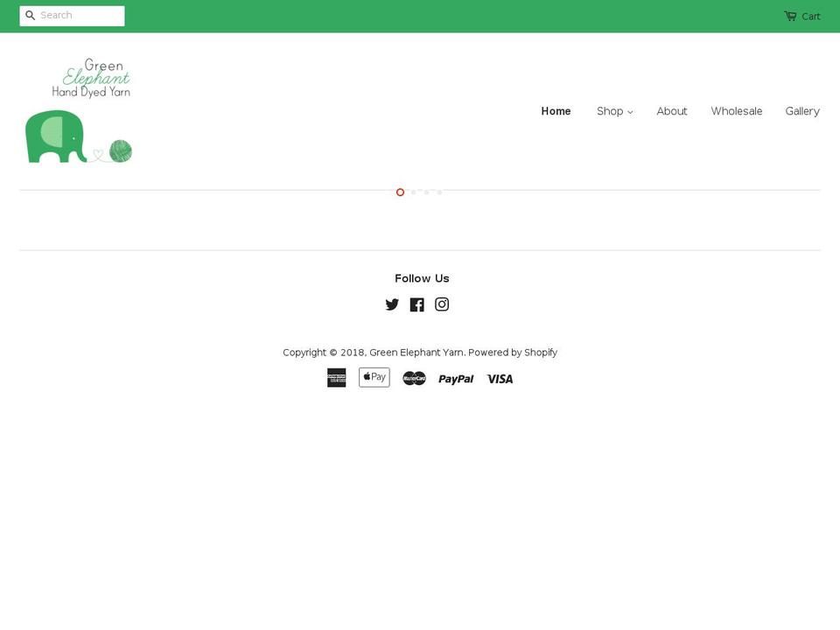This screenshot has height=630, width=840.
Task: Open the Wholesale page
Action: pos(736,111)
